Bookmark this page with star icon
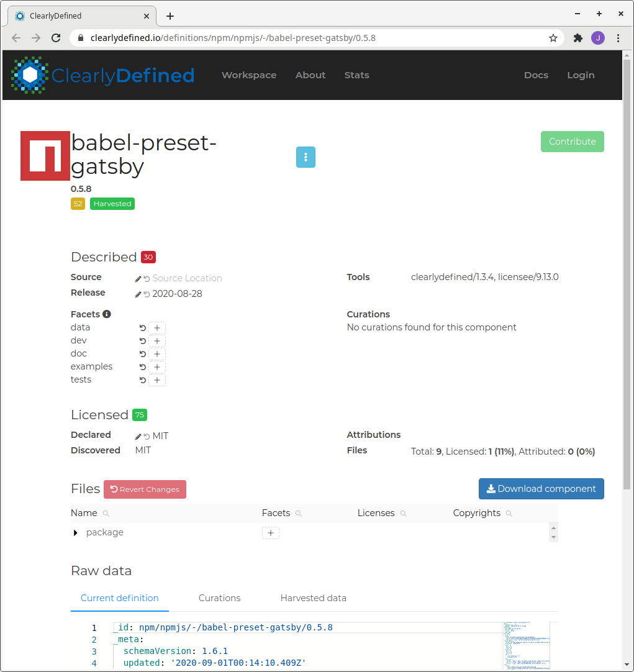 [x=553, y=38]
